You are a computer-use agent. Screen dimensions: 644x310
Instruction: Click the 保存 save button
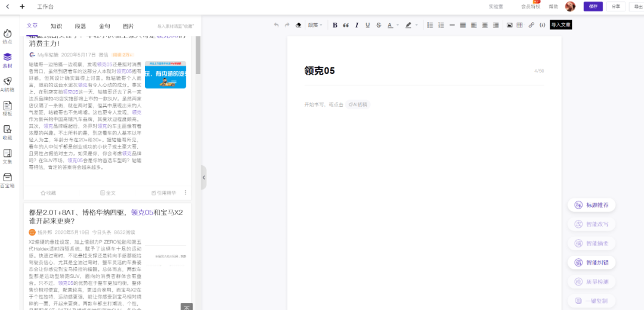click(593, 7)
